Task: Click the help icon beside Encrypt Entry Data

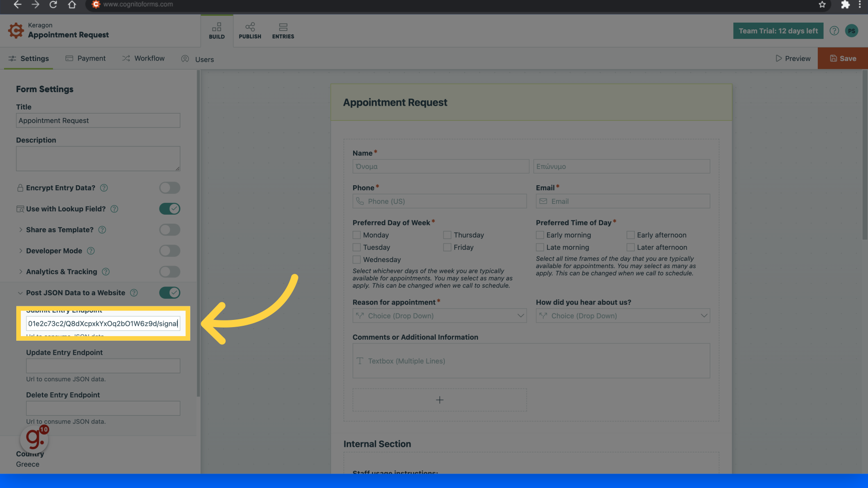Action: point(104,188)
